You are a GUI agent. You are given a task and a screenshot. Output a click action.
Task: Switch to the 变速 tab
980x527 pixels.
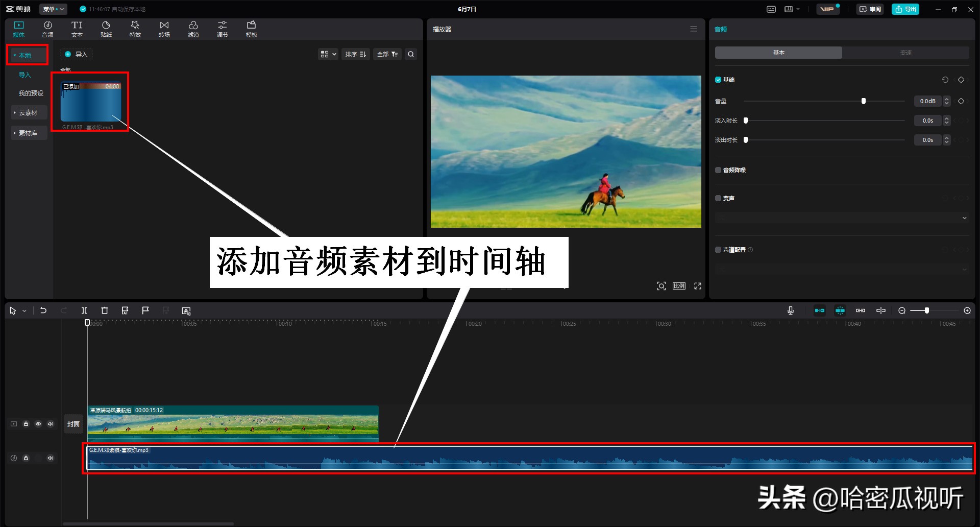pos(905,52)
